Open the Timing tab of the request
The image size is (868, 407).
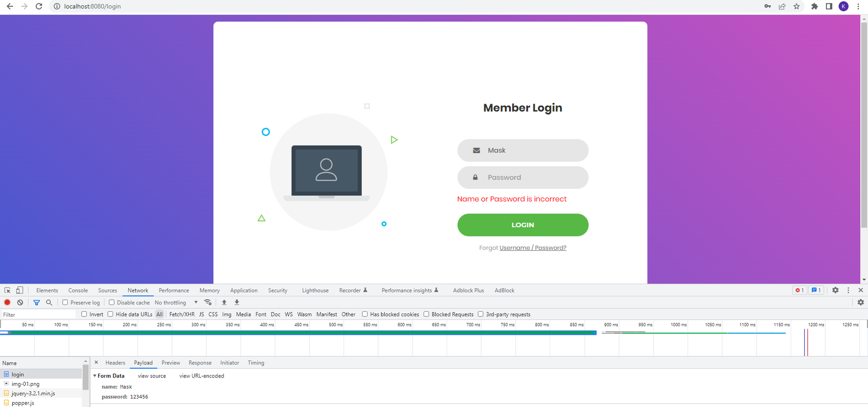pyautogui.click(x=256, y=363)
